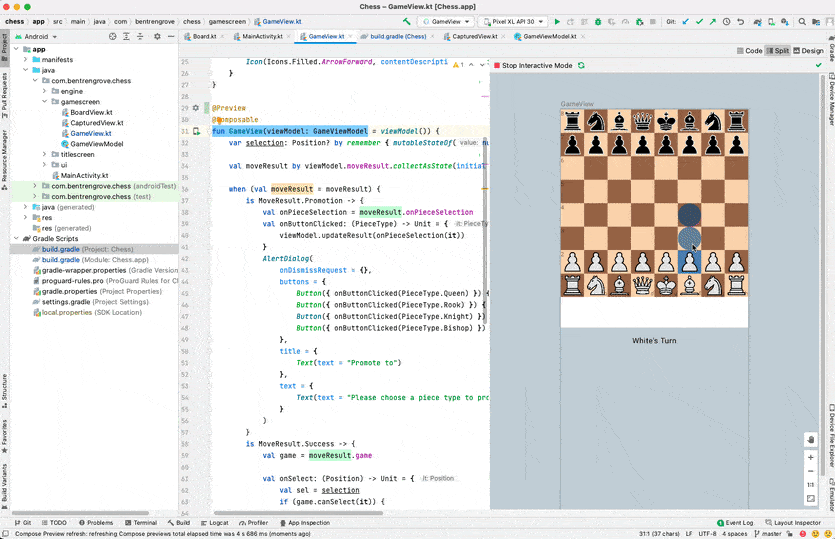Switch editor to Design view mode
This screenshot has width=835, height=539.
808,51
